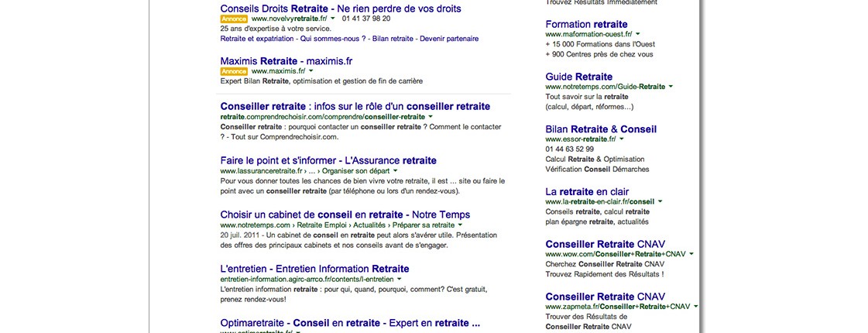Click '25 ans d'expertise à votre service.' text
The height and width of the screenshot is (333, 868).
pyautogui.click(x=276, y=28)
